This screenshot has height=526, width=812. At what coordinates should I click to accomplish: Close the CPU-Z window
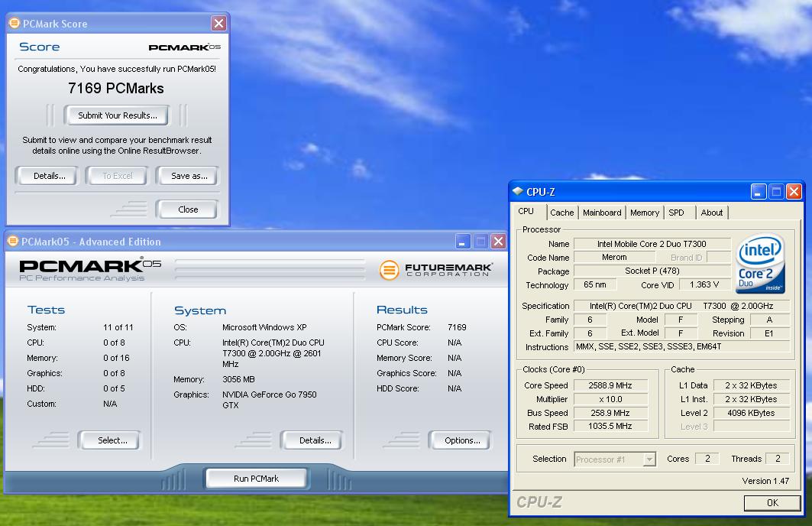(794, 192)
